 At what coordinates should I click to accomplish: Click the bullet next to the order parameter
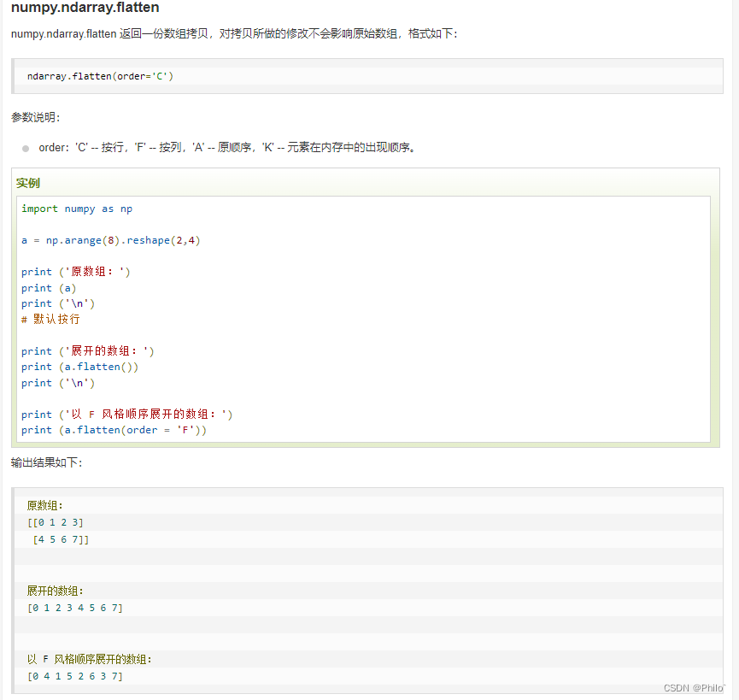tap(26, 147)
